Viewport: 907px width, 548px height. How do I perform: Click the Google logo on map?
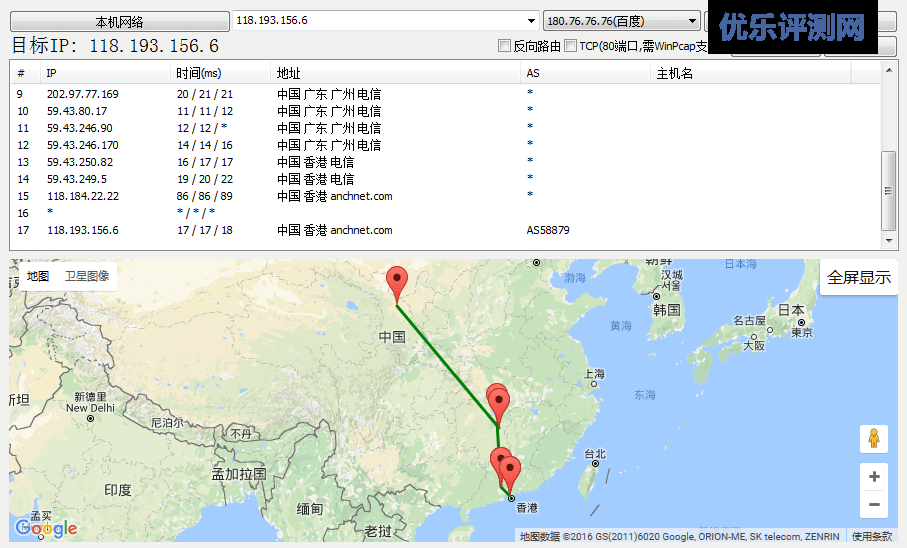tap(46, 527)
